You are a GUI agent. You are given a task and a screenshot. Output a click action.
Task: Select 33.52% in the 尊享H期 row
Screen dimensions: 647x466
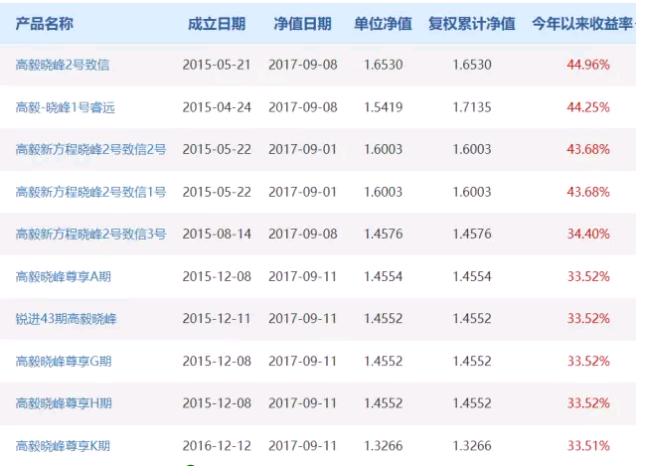pyautogui.click(x=588, y=403)
